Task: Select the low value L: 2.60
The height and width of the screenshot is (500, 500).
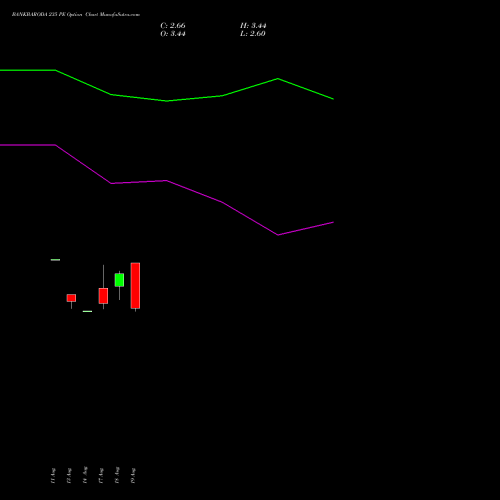Action: [x=253, y=34]
